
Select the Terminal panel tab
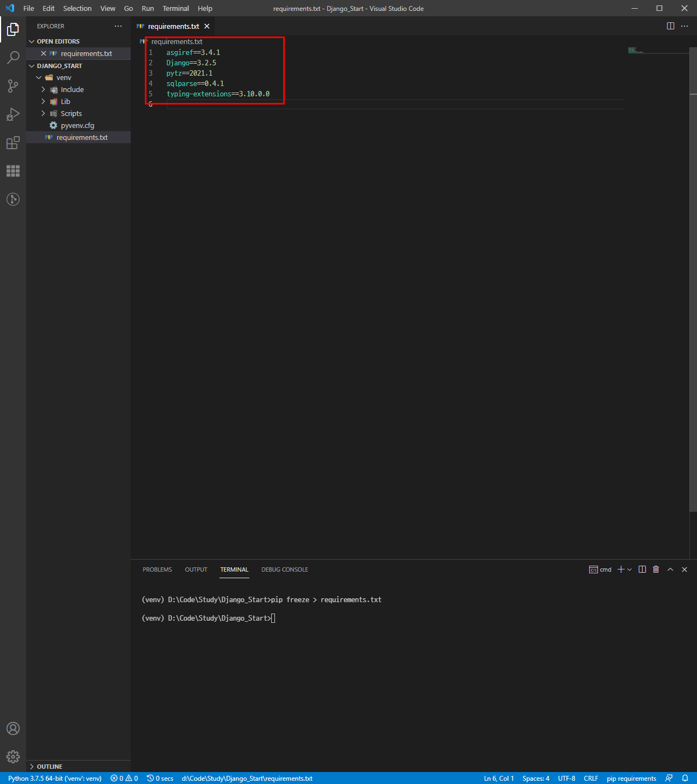pos(234,569)
